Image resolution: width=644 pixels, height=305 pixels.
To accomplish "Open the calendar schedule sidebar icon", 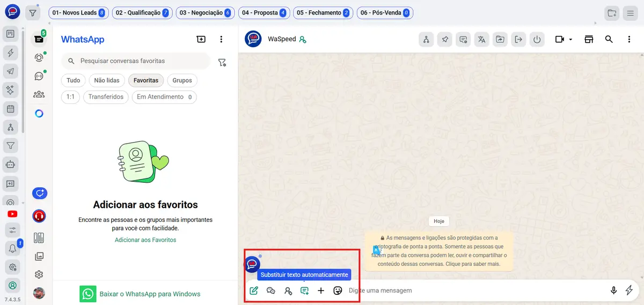I will point(10,109).
